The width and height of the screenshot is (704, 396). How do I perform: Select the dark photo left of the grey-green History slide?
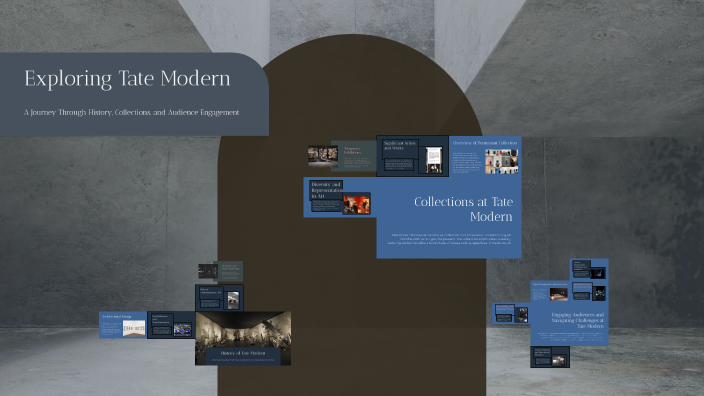click(x=208, y=271)
